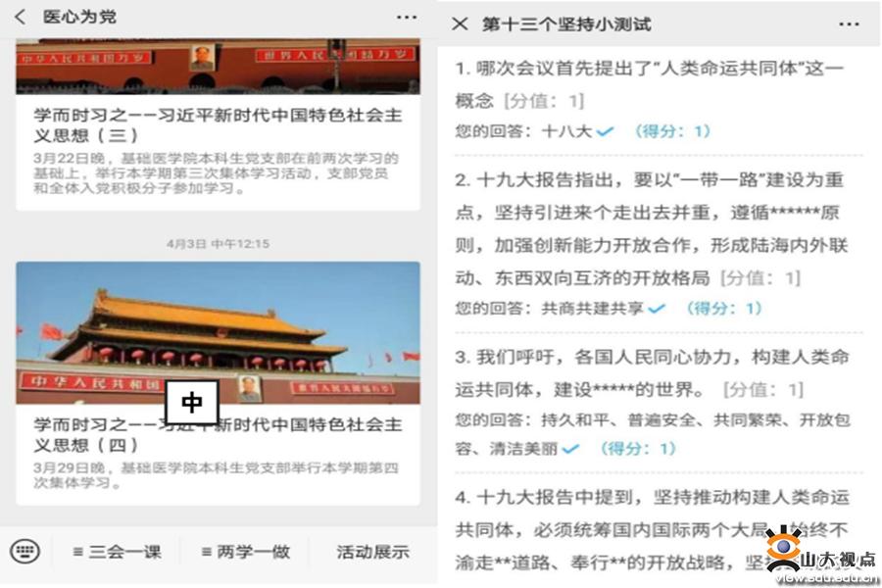Click the 3月22日晚 article summary text
The image size is (882, 588).
click(216, 172)
